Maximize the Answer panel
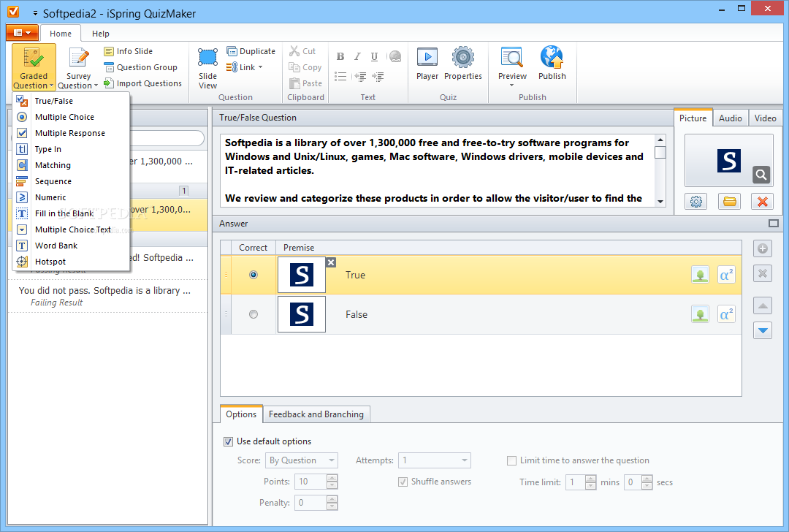Screen dimensions: 789x532 tap(774, 224)
